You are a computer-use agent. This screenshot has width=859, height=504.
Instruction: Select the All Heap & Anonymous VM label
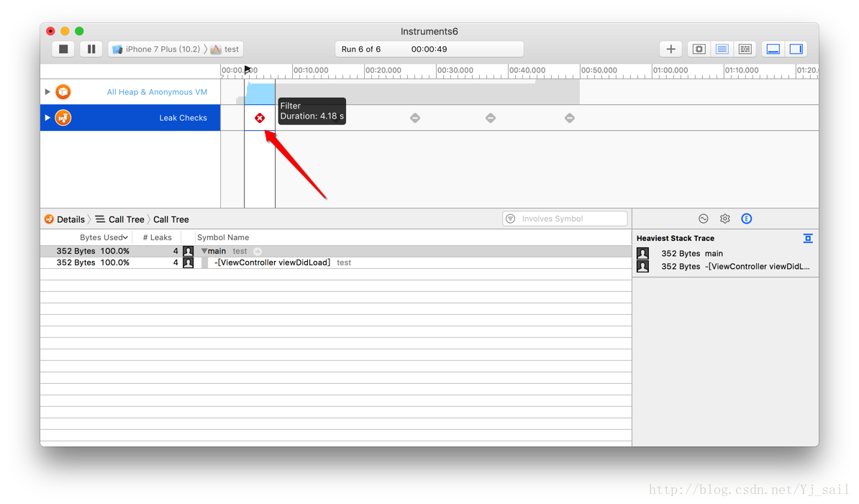click(x=157, y=92)
